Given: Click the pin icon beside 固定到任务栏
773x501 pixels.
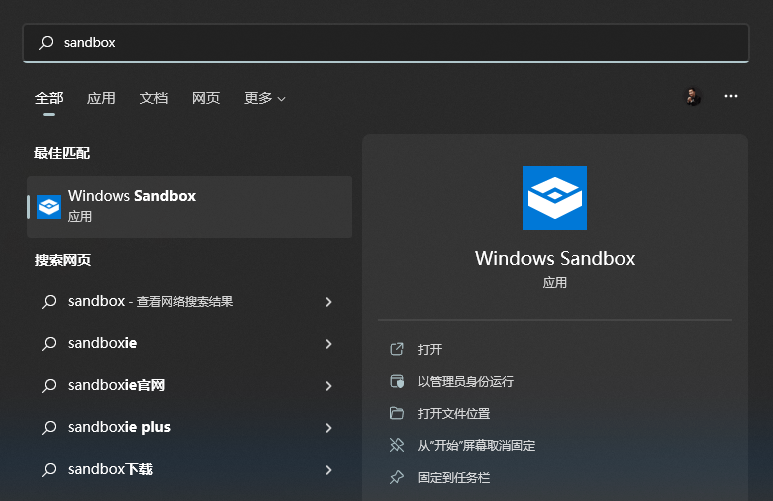Looking at the screenshot, I should [397, 477].
